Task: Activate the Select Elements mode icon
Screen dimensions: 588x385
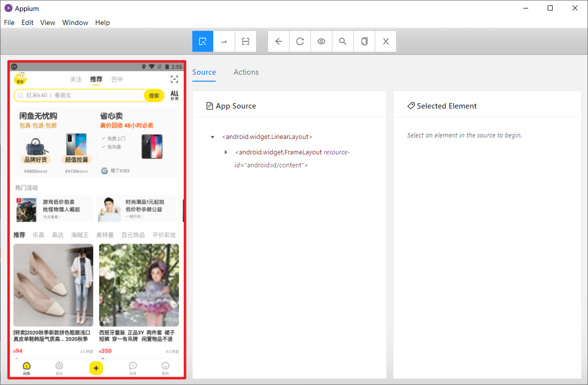Action: pos(203,41)
